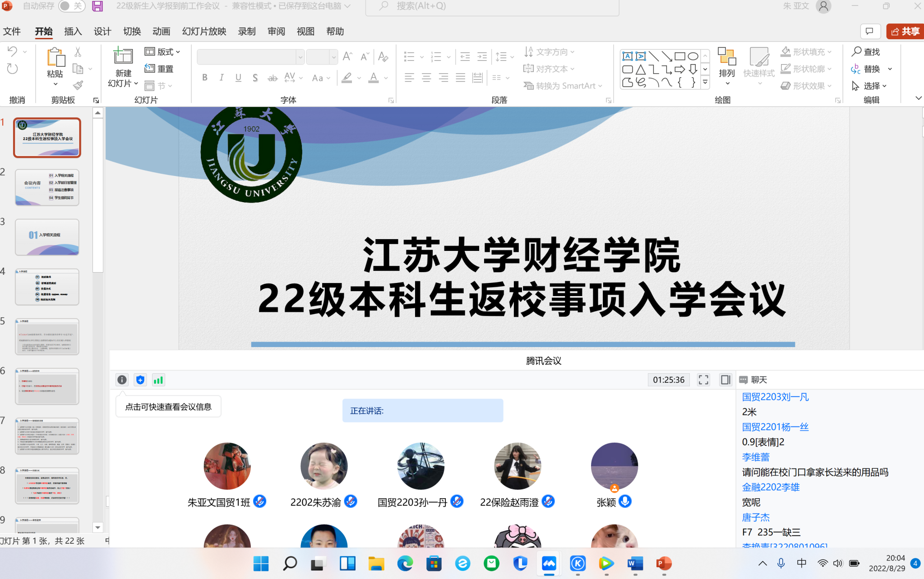Screen dimensions: 924x579
Task: Open the Insert (插入) ribbon tab
Action: 73,32
